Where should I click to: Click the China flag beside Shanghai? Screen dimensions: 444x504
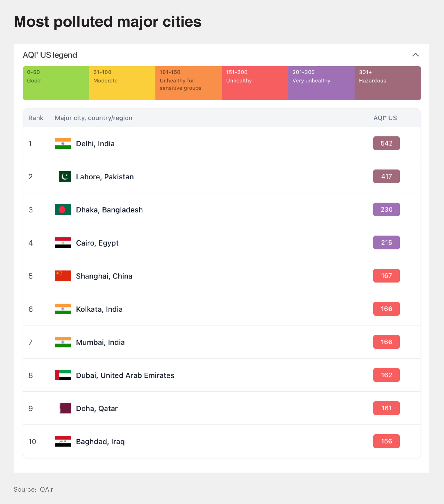point(63,276)
